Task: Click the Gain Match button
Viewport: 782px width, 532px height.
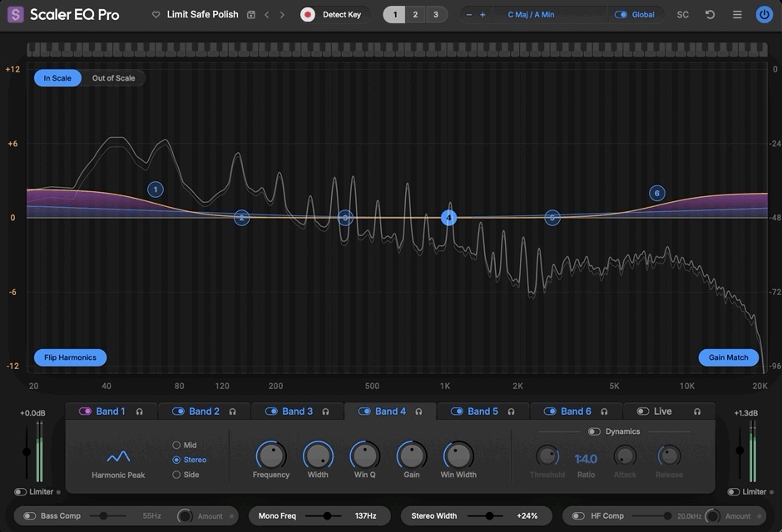Action: click(x=729, y=357)
